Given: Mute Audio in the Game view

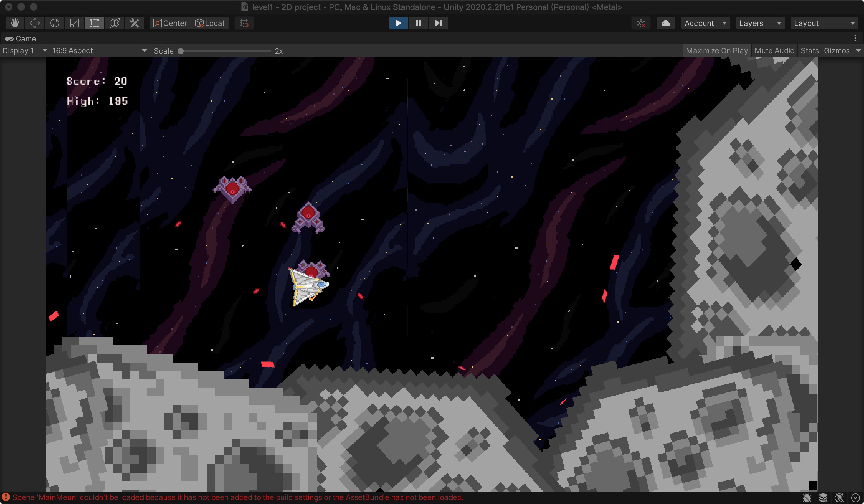Looking at the screenshot, I should tap(774, 50).
